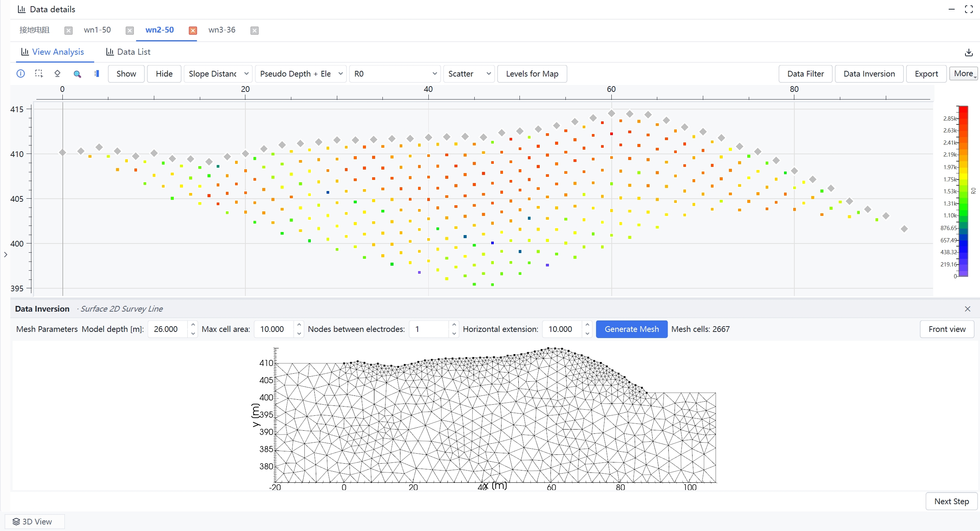Click the Generate Mesh button

click(632, 329)
